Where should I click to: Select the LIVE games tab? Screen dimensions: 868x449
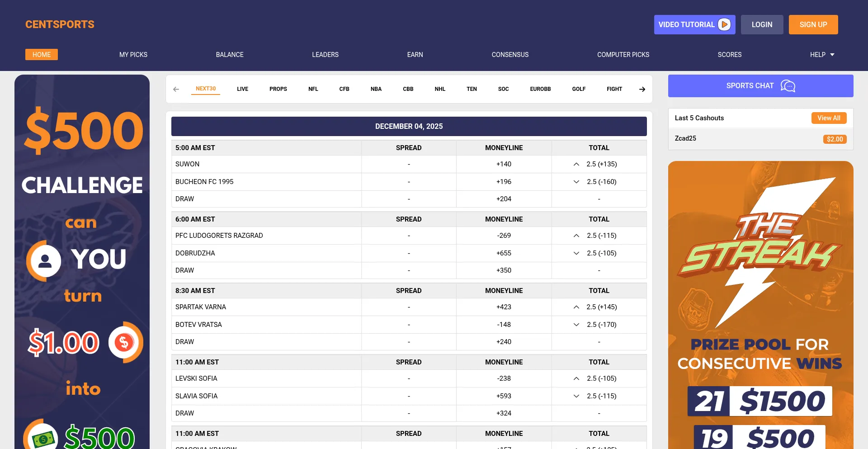[242, 89]
